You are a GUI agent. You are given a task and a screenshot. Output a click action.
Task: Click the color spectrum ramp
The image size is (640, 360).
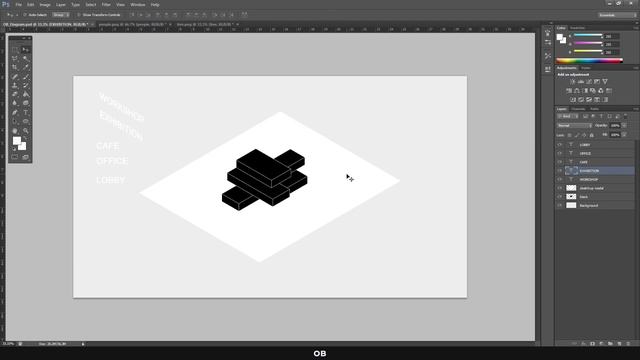click(x=589, y=61)
